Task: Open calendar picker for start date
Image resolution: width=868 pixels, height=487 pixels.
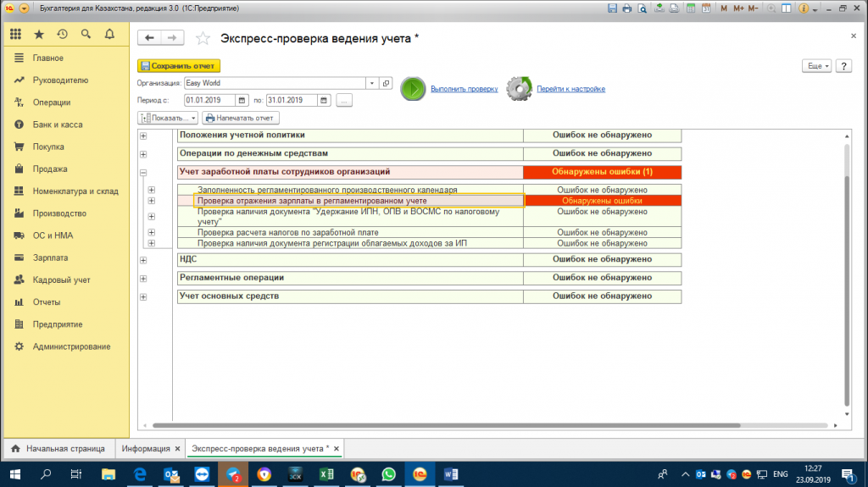Action: pos(242,100)
